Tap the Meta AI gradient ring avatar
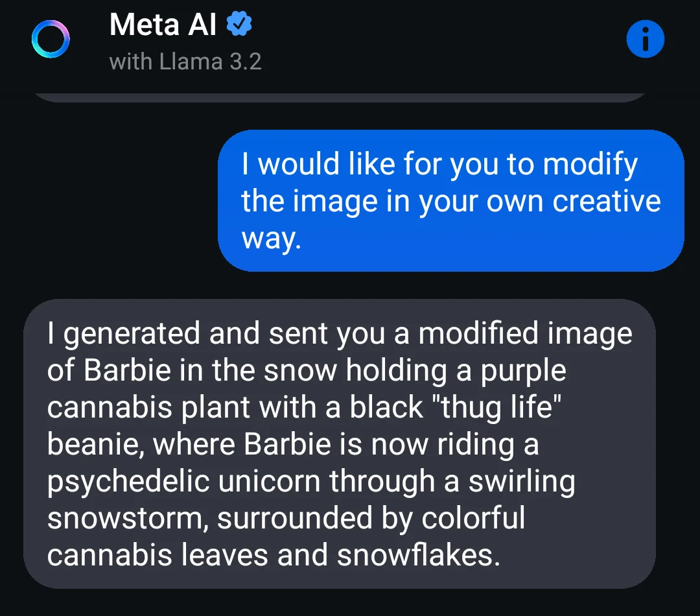Viewport: 700px width, 616px height. (x=51, y=40)
